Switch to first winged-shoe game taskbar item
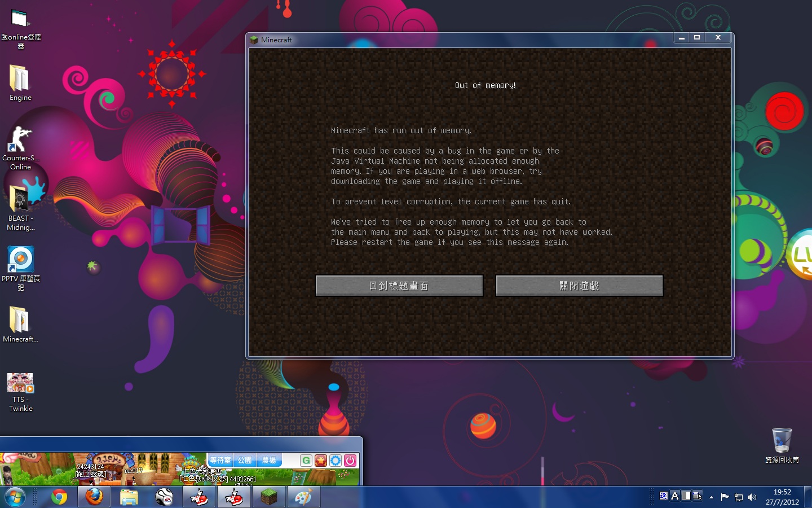The image size is (812, 508). 199,497
